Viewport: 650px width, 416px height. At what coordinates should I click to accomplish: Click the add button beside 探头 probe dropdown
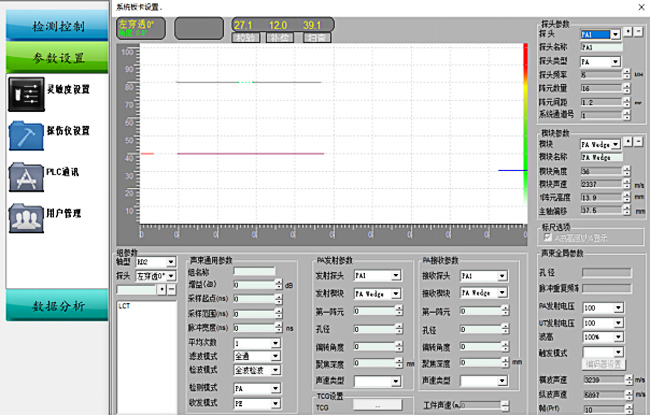[x=626, y=32]
